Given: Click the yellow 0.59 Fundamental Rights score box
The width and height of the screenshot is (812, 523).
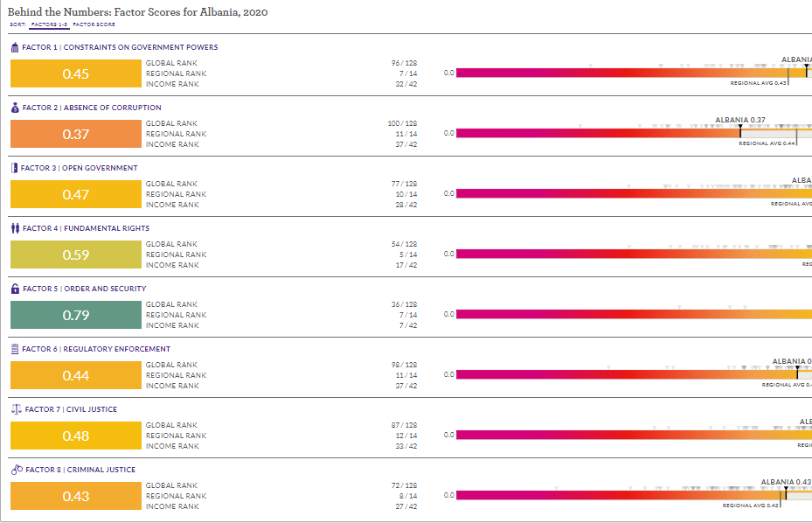Looking at the screenshot, I should [76, 255].
